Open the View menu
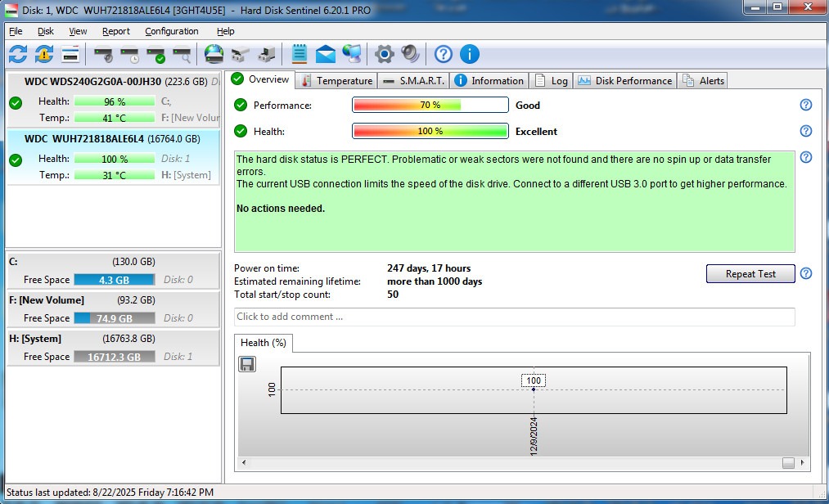The height and width of the screenshot is (504, 829). (78, 31)
